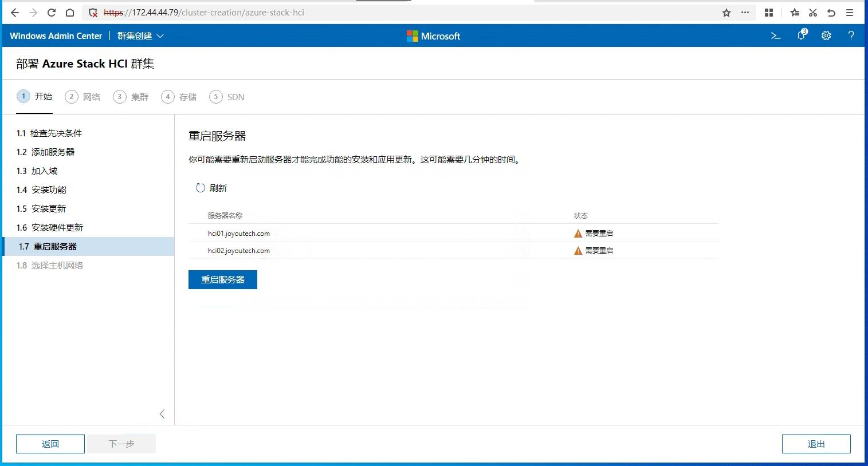The width and height of the screenshot is (868, 466).
Task: Open the favorites list icon
Action: tap(795, 13)
